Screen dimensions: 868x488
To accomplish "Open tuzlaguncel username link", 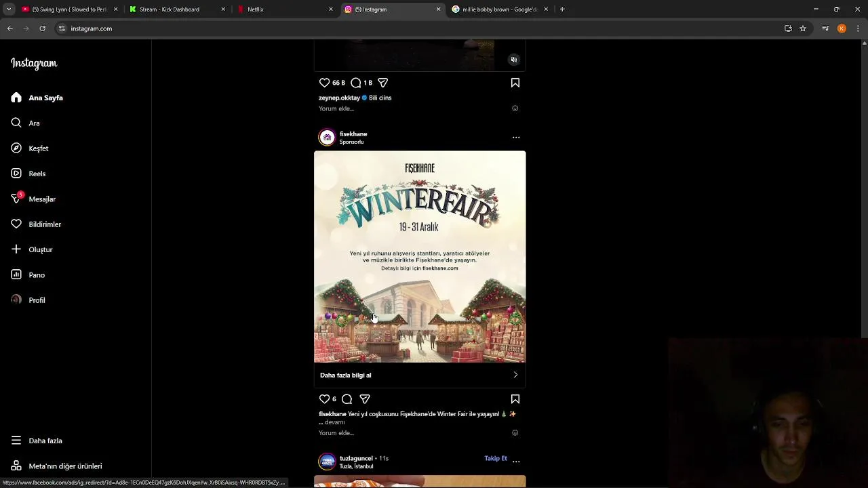I will (356, 458).
